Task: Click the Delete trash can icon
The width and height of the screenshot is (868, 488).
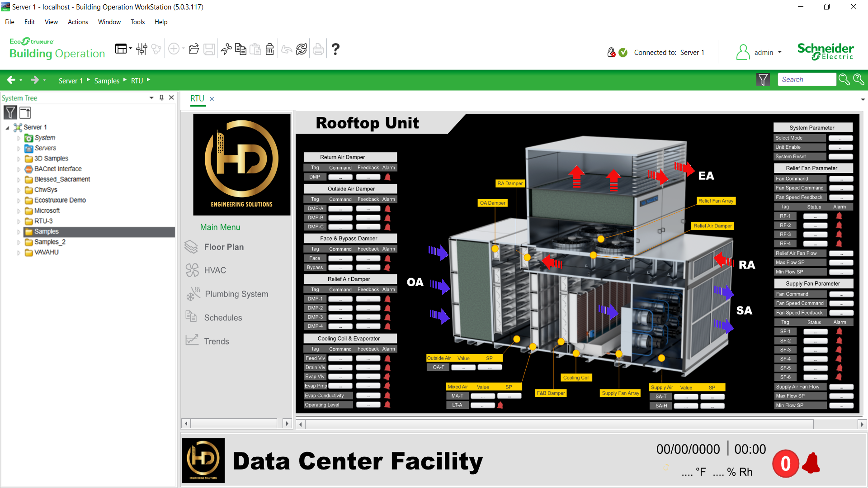Action: [269, 49]
